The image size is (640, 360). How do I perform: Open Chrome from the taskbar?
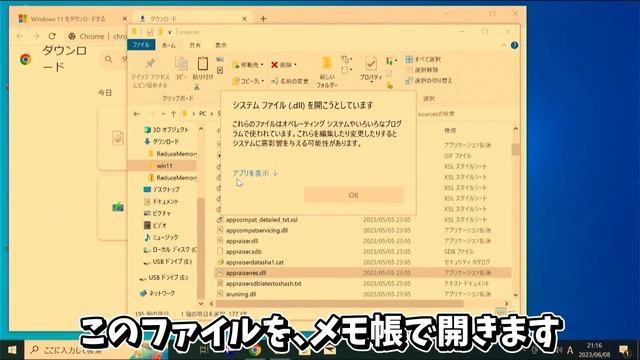(x=256, y=350)
